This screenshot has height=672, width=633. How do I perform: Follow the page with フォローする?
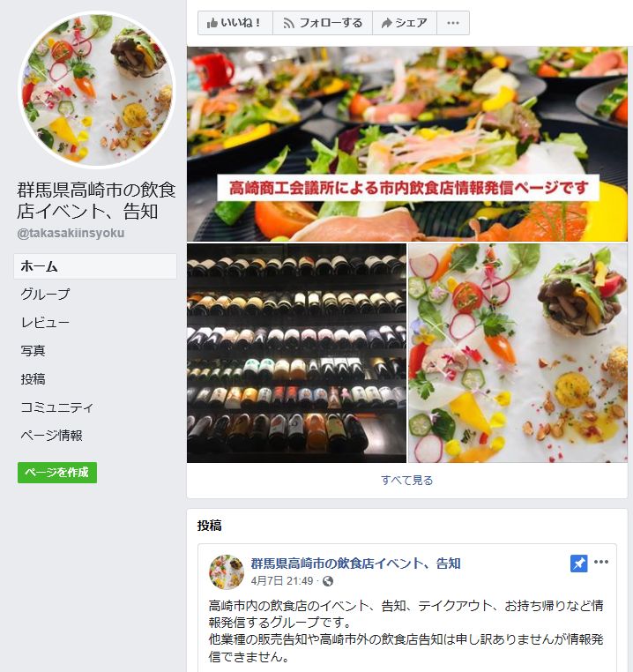click(323, 23)
